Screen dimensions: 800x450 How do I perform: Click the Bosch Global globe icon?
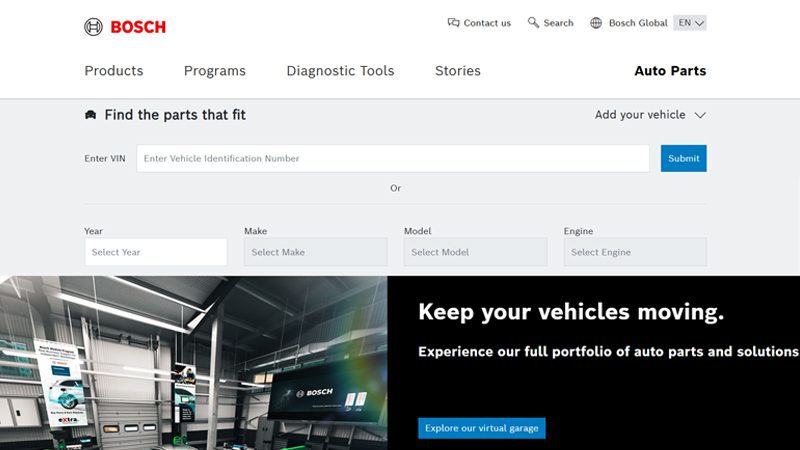click(x=596, y=23)
